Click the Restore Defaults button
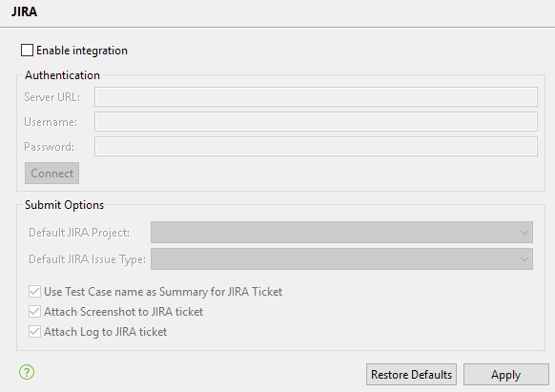The image size is (555, 392). [411, 374]
